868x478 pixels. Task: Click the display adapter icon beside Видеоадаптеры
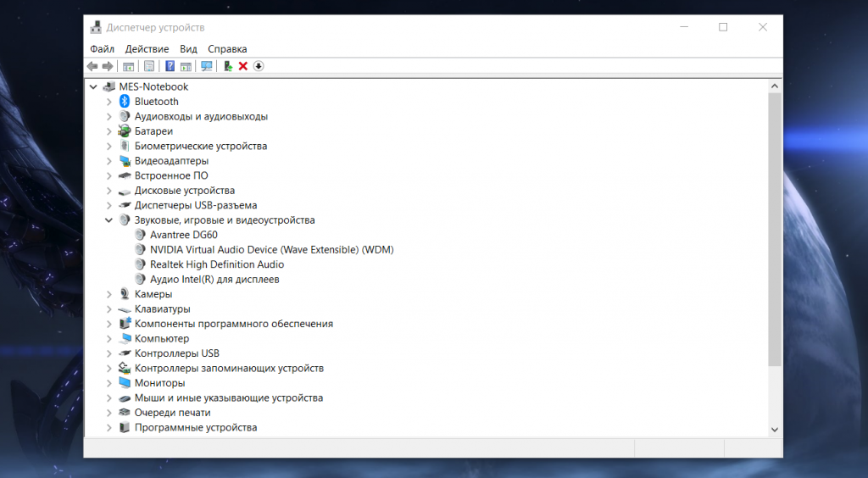point(125,161)
